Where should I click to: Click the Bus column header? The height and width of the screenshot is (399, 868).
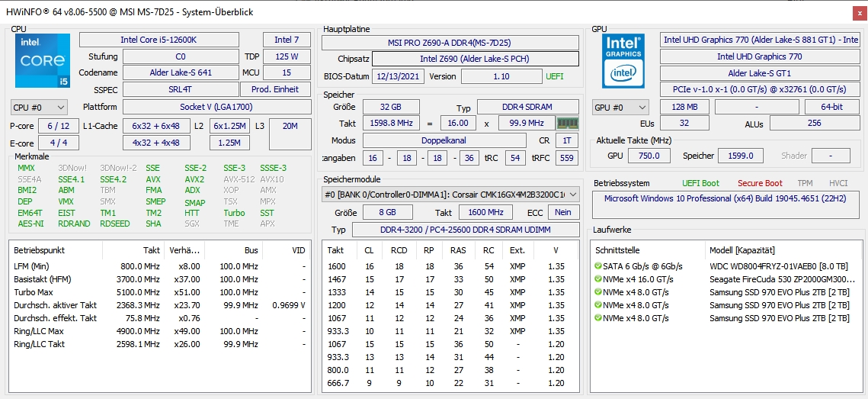233,250
